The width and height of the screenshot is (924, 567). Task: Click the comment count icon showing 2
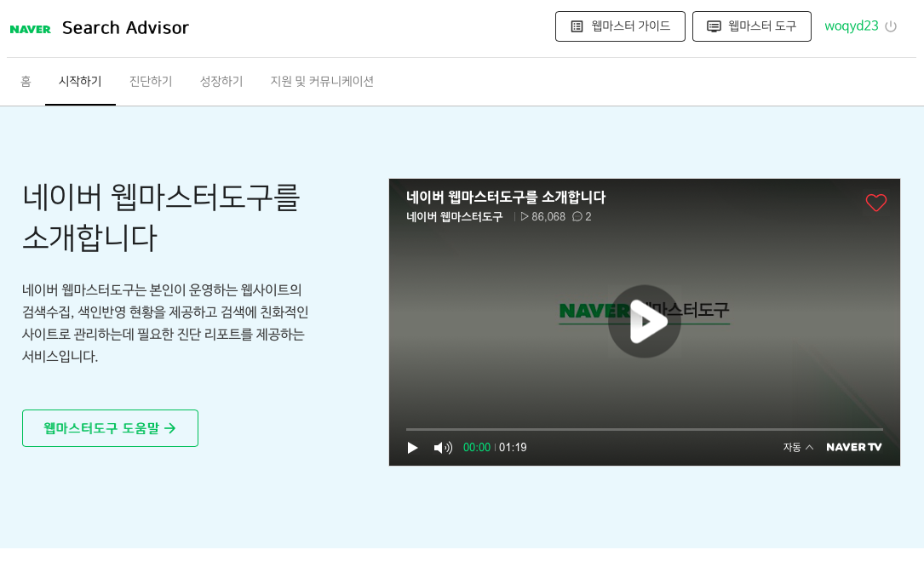click(582, 217)
